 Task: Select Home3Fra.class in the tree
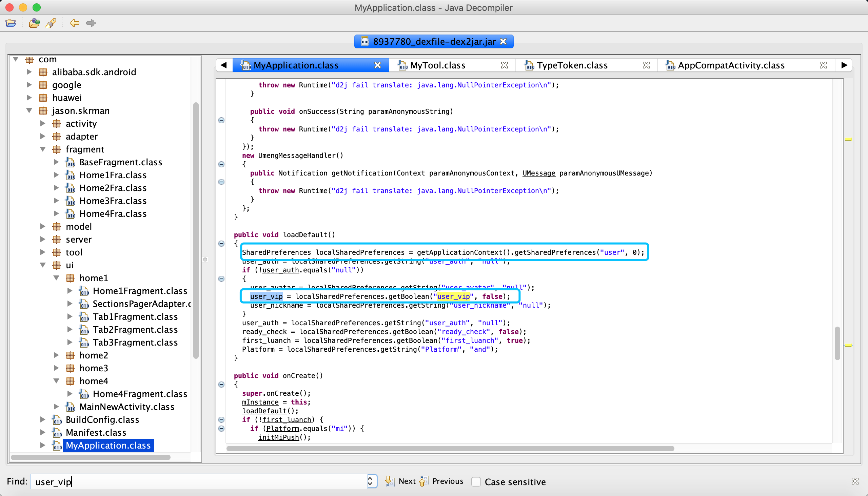[x=113, y=201]
